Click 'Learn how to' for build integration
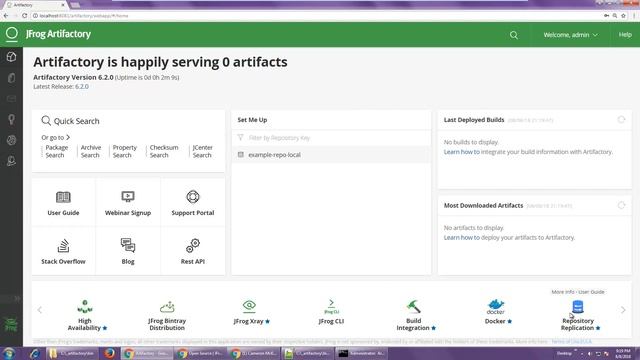The image size is (640, 360). click(x=462, y=152)
